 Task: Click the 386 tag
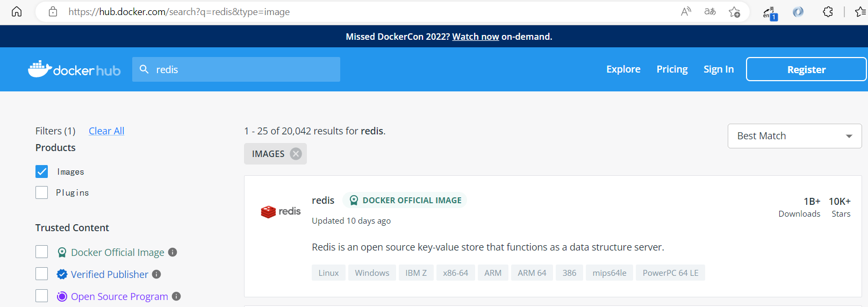coord(569,273)
